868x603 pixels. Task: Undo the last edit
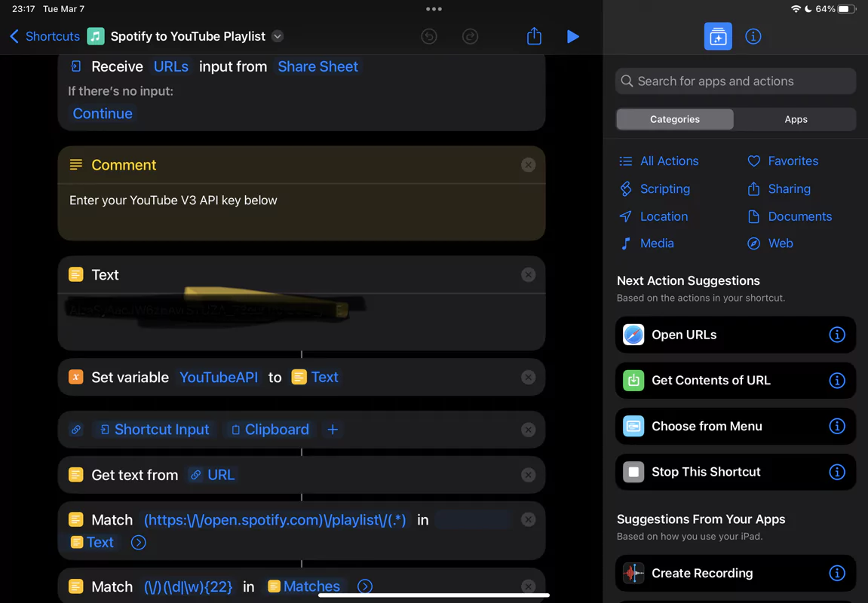[x=429, y=36]
